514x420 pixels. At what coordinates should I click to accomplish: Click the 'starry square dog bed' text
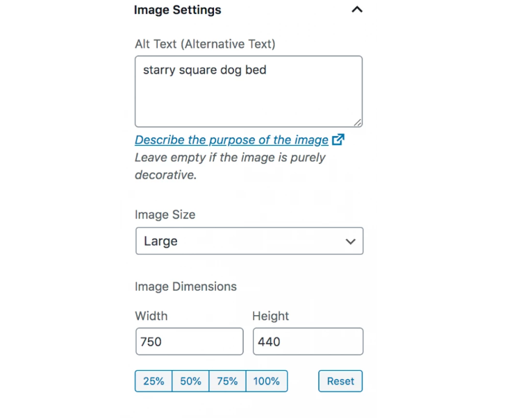pos(204,70)
